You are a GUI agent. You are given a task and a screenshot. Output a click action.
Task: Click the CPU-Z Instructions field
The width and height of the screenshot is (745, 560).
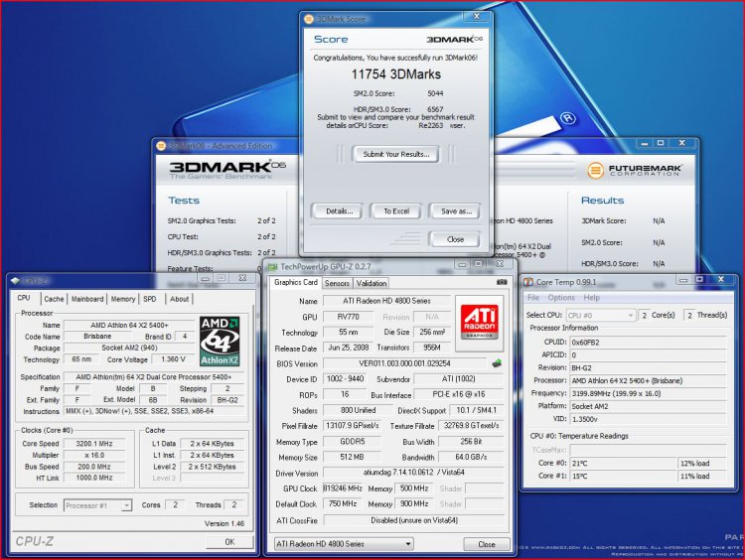154,411
